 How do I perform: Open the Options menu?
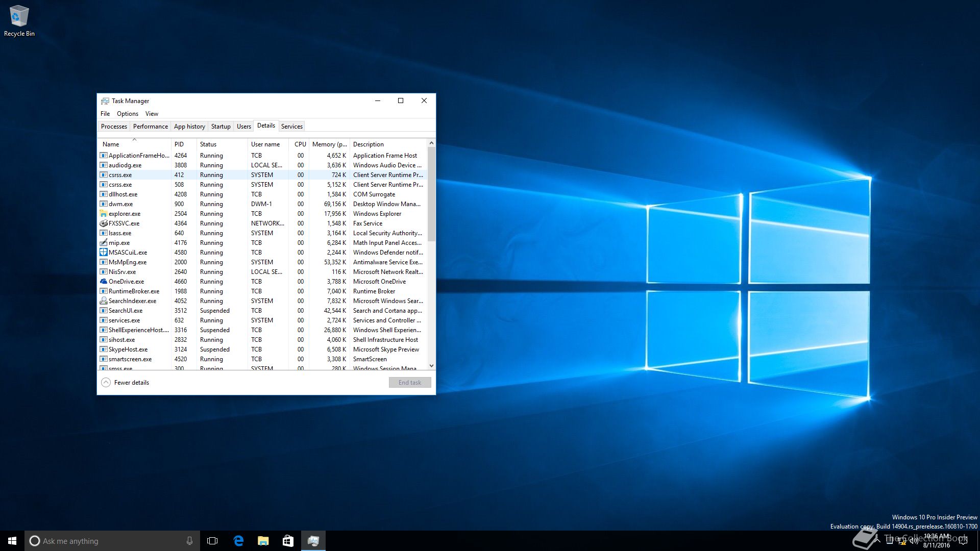(x=128, y=114)
